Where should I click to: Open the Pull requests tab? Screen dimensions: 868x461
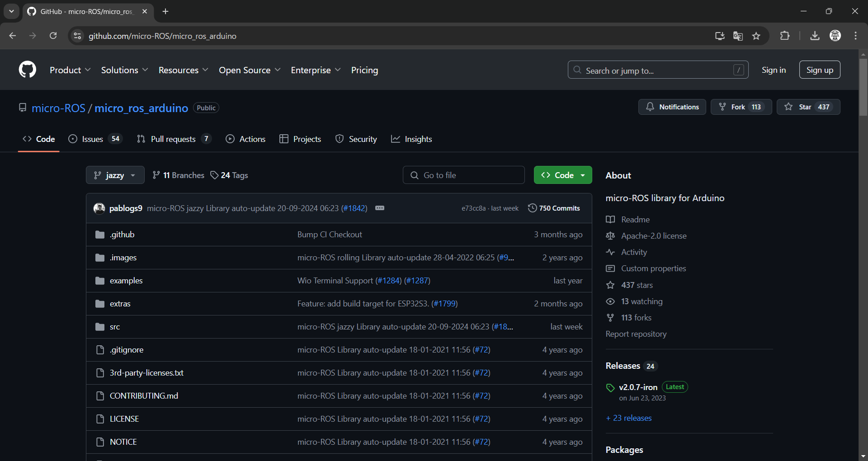point(174,139)
